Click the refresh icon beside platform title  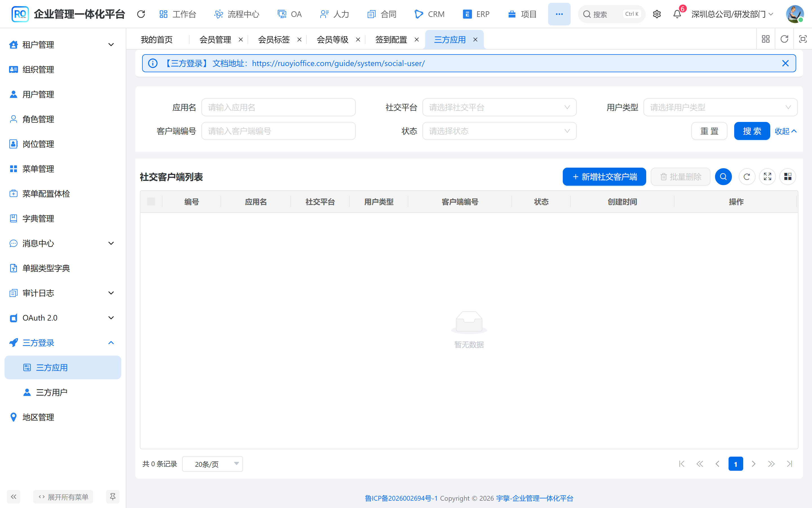141,14
